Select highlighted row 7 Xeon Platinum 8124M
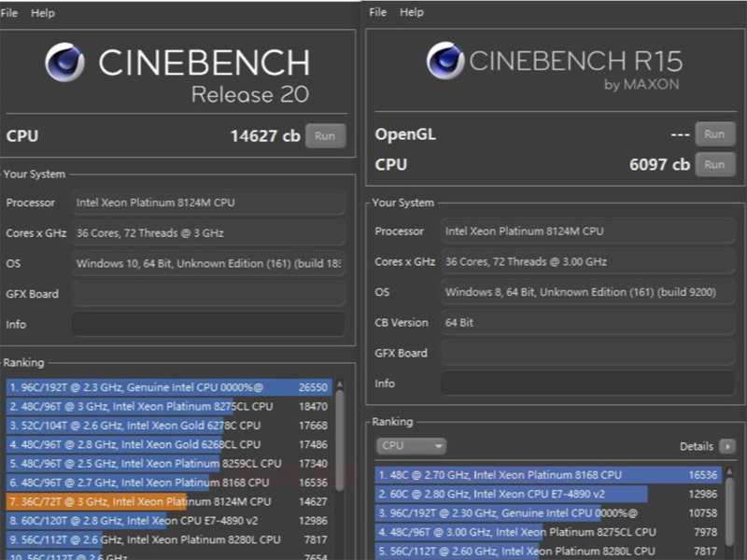 click(169, 501)
